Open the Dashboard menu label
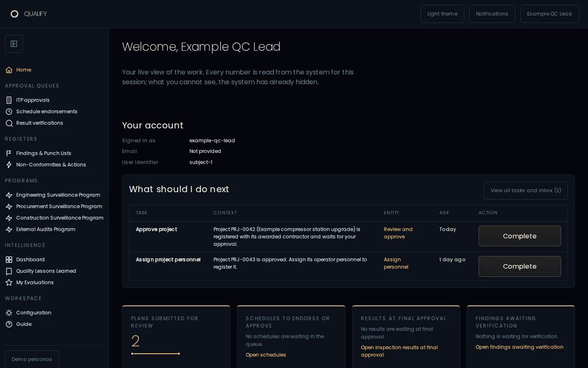This screenshot has height=368, width=588. click(x=30, y=260)
